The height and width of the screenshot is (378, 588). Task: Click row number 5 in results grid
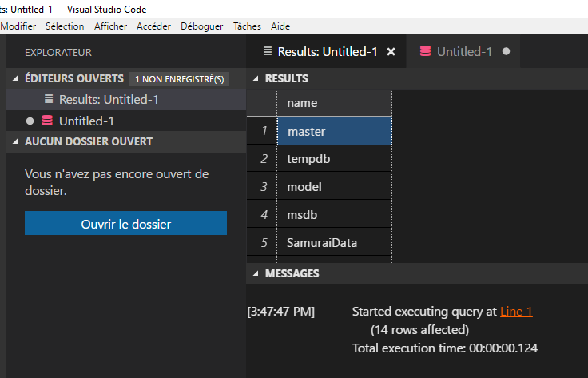click(262, 243)
